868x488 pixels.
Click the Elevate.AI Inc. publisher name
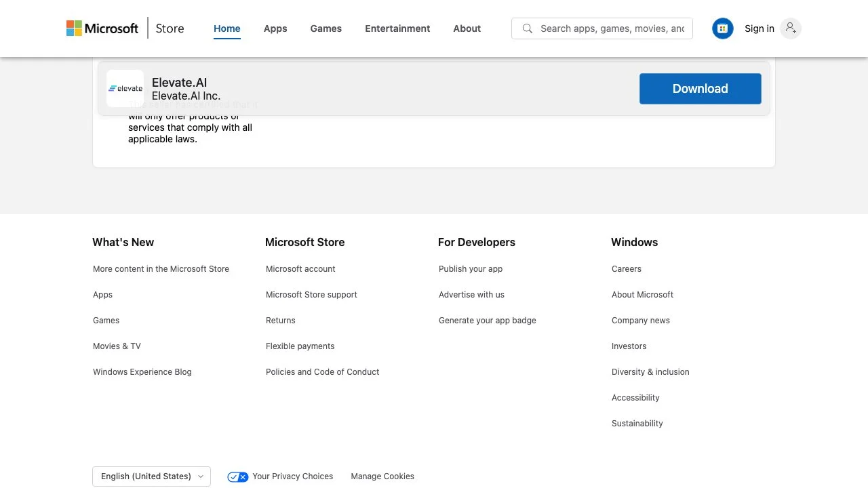tap(186, 96)
